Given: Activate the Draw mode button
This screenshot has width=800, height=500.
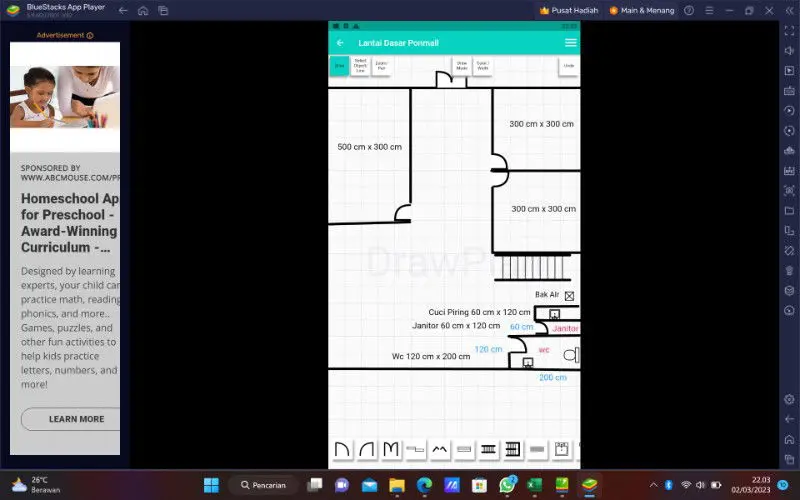Looking at the screenshot, I should 339,66.
